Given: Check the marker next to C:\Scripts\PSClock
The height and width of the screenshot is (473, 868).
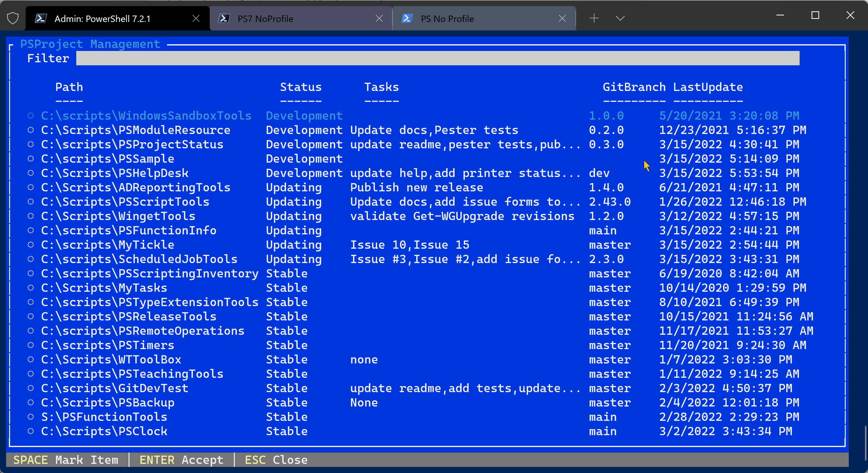Looking at the screenshot, I should (31, 431).
